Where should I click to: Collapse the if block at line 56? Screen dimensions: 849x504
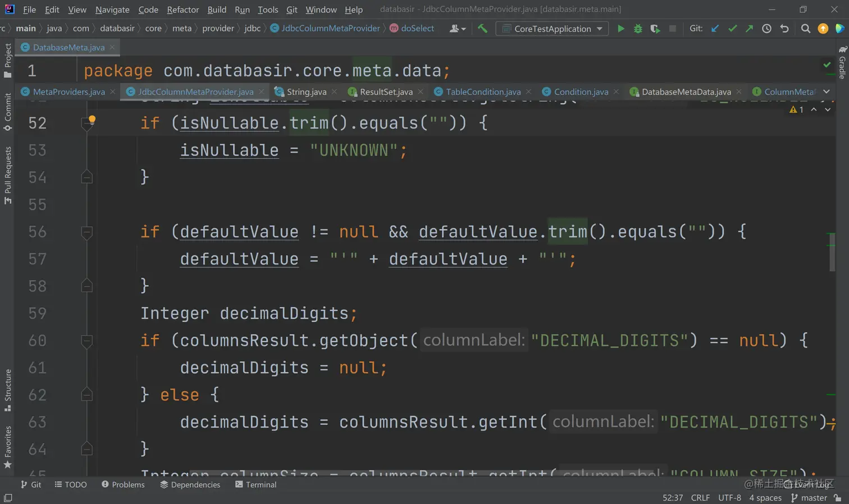tap(87, 232)
